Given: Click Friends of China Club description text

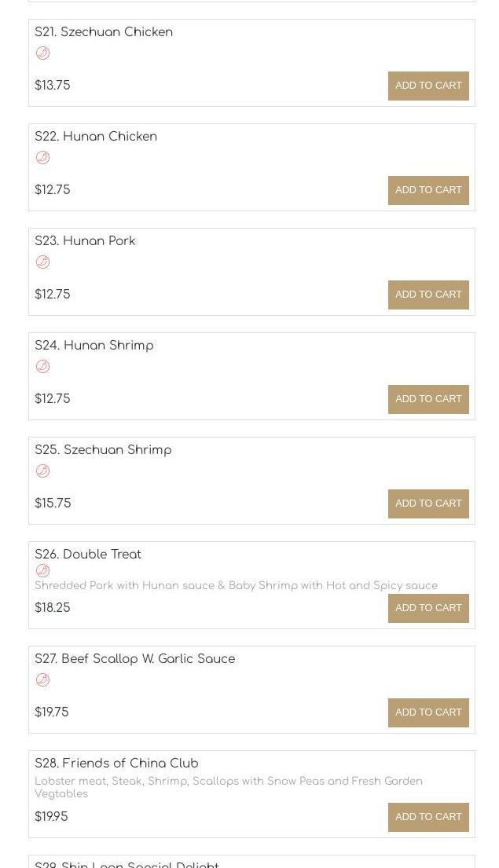Looking at the screenshot, I should pyautogui.click(x=228, y=787).
